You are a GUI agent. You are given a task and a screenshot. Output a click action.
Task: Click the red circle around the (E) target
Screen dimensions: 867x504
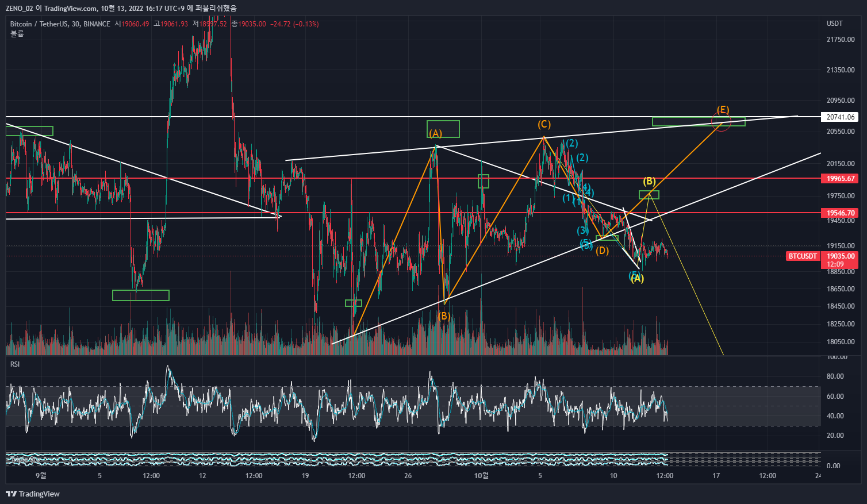721,122
